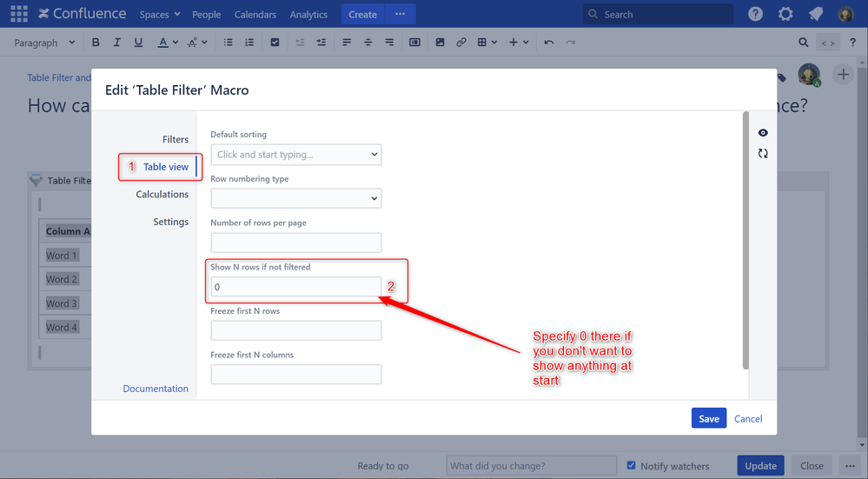The width and height of the screenshot is (868, 479).
Task: Open notifications icon in header
Action: (x=815, y=14)
